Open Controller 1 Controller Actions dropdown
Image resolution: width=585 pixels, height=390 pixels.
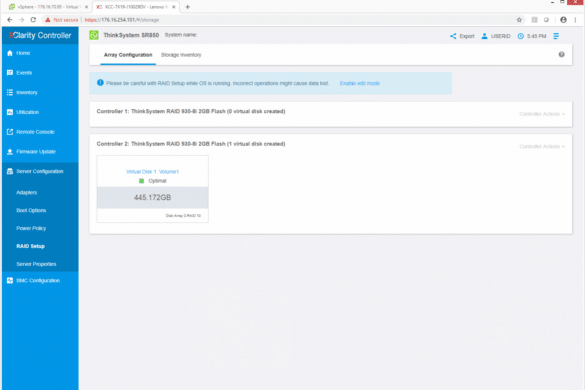point(542,114)
